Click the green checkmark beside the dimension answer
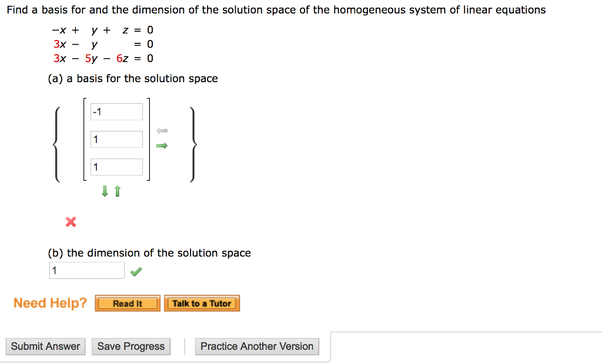The image size is (602, 364). pyautogui.click(x=136, y=270)
